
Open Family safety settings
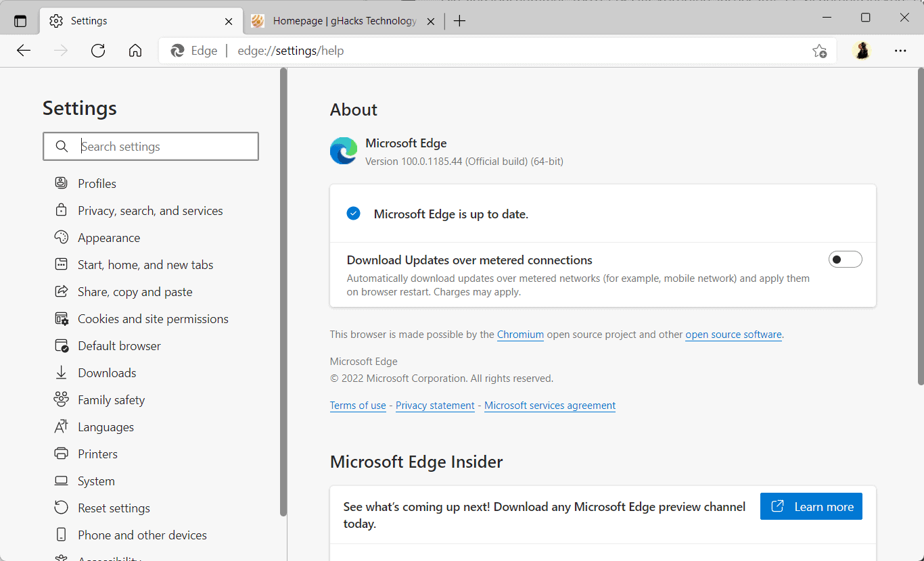point(111,399)
